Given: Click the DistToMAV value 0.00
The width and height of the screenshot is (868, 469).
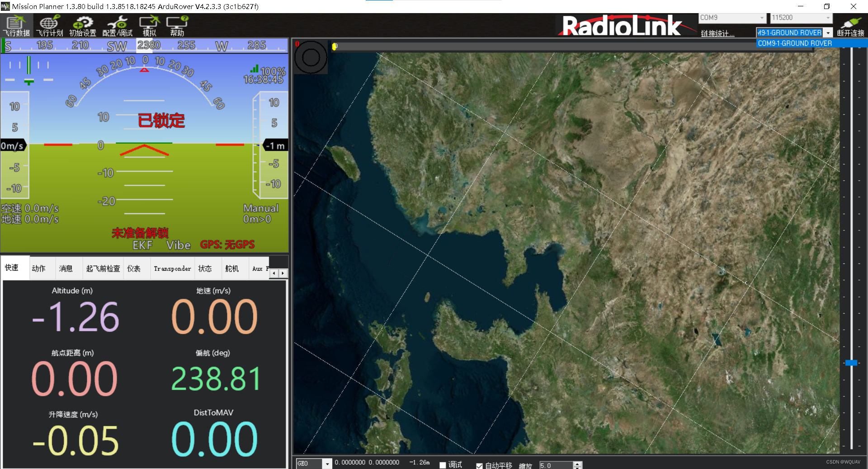Looking at the screenshot, I should tap(215, 439).
